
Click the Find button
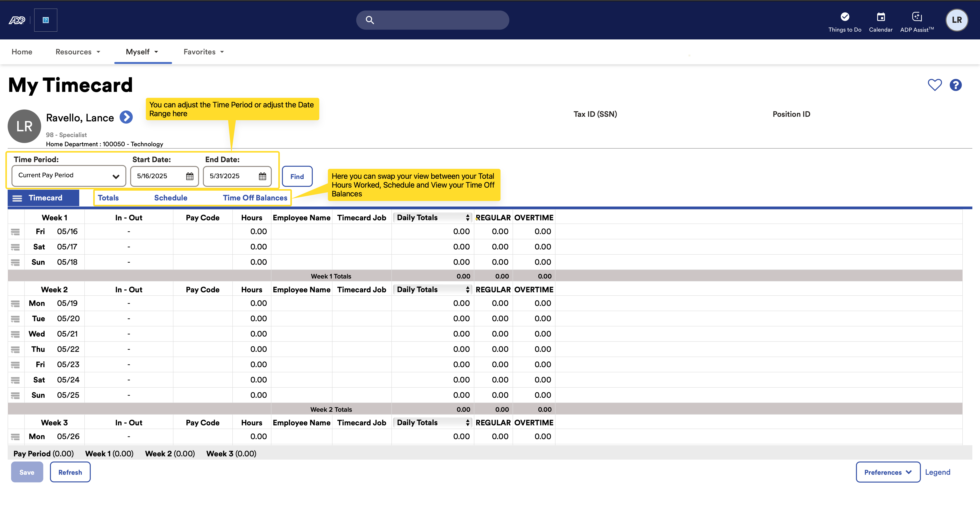[297, 176]
